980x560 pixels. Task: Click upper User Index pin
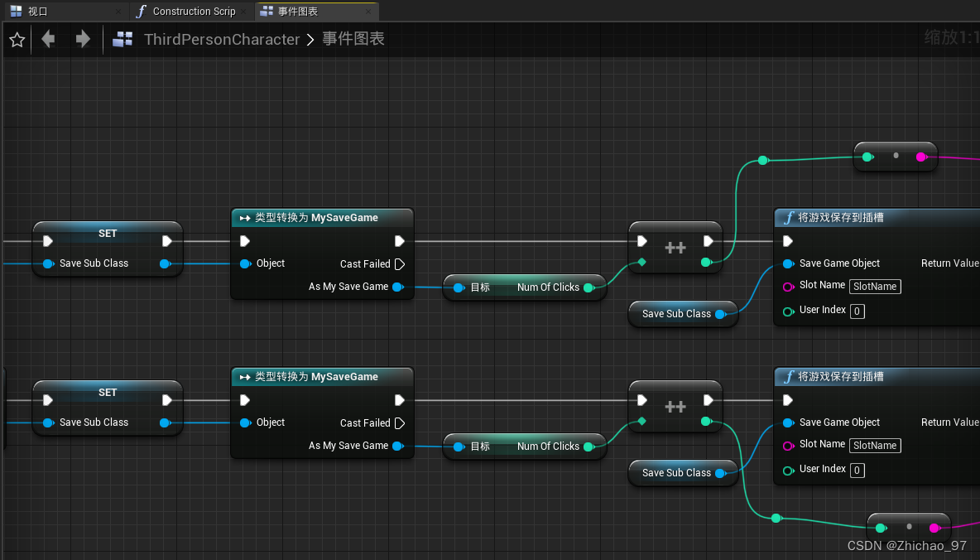(x=789, y=311)
